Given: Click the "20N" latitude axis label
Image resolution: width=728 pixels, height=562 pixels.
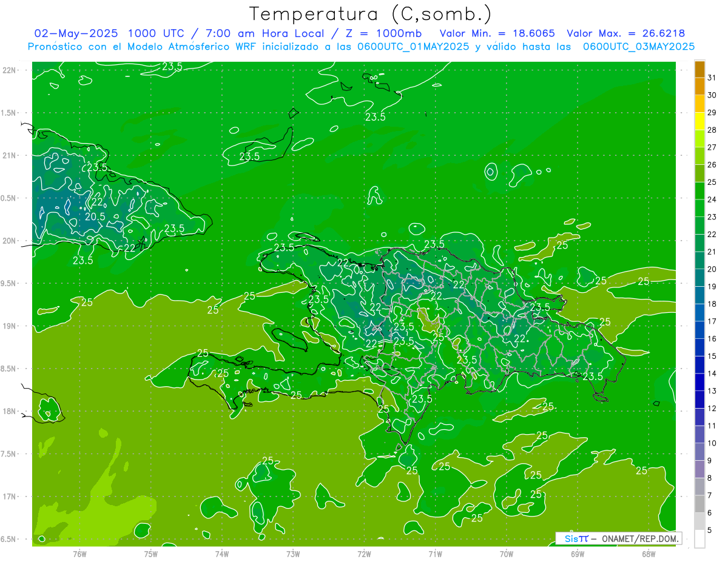Looking at the screenshot, I should point(10,241).
